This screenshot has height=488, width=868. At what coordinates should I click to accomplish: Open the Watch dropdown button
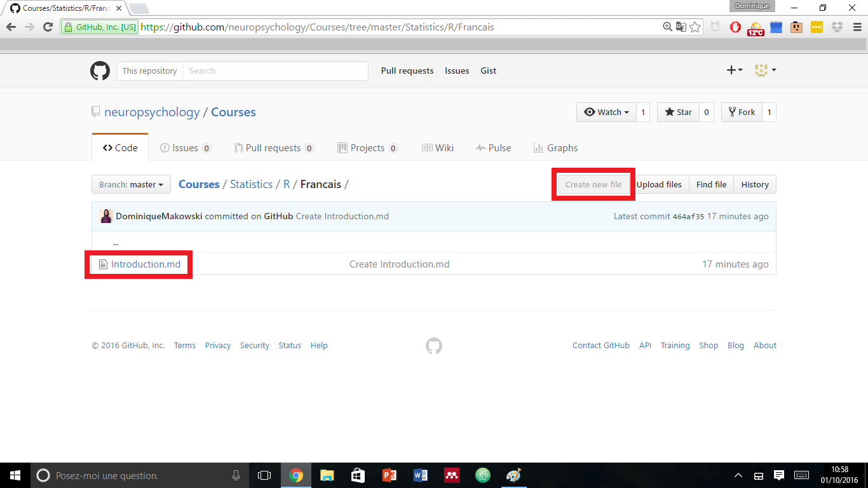606,112
